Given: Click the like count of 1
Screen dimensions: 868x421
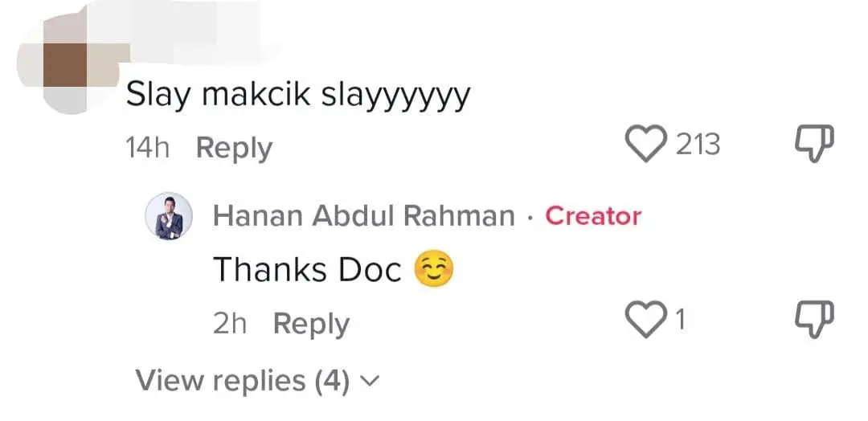Looking at the screenshot, I should (x=680, y=321).
